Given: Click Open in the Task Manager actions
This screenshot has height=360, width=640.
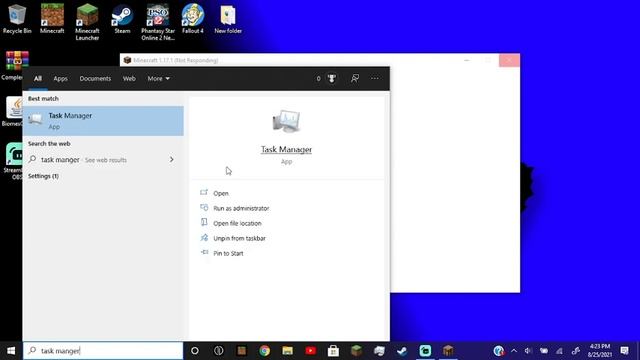Looking at the screenshot, I should (221, 193).
